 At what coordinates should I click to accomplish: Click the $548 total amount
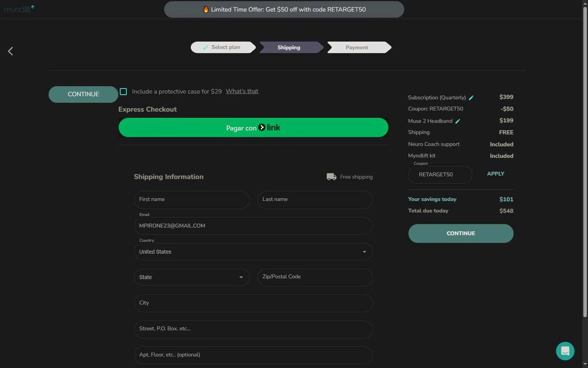(x=506, y=211)
